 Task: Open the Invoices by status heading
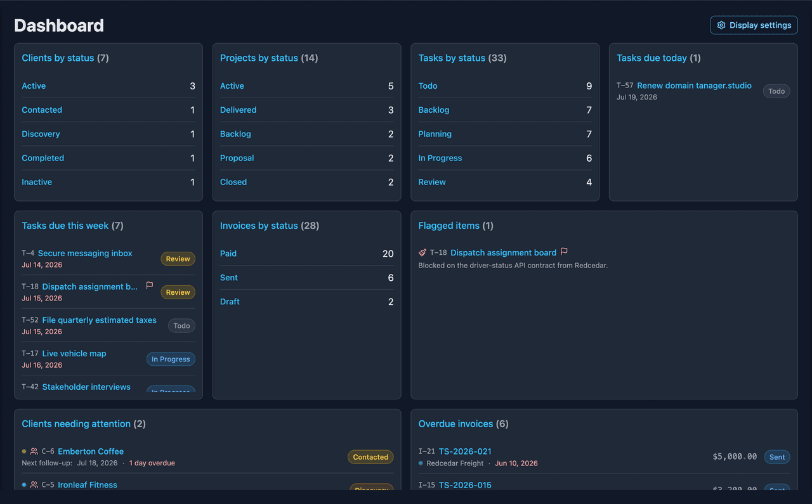(259, 226)
